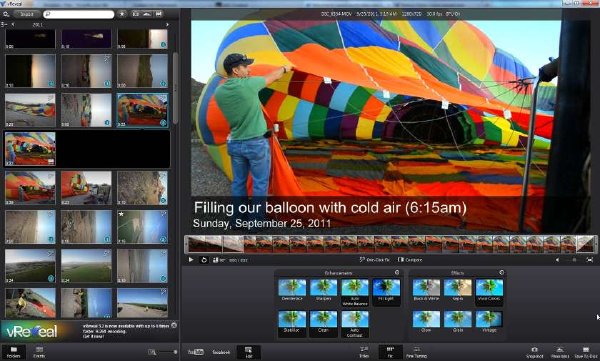The height and width of the screenshot is (361, 600).
Task: Click the loop playback icon
Action: [204, 260]
